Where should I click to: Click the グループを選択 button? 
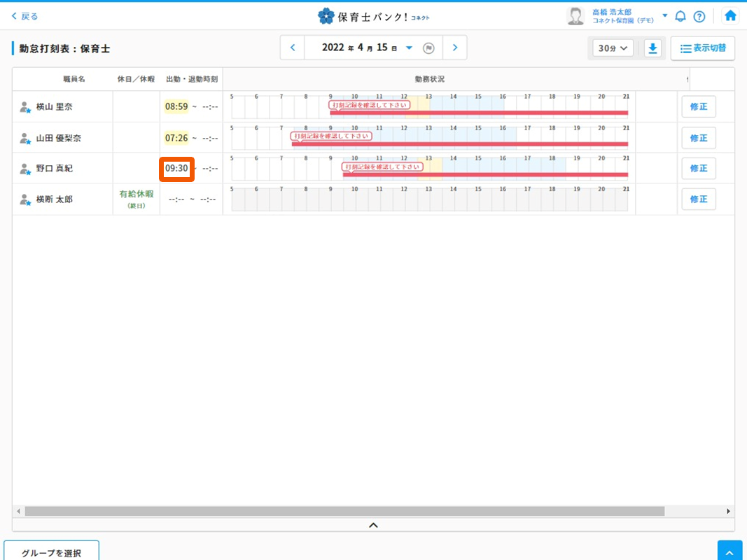tap(51, 552)
